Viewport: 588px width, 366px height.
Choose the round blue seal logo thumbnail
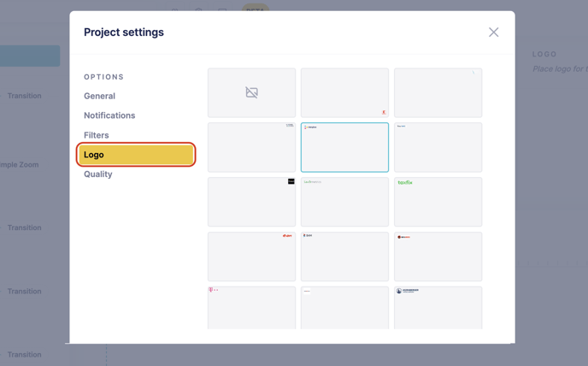438,307
